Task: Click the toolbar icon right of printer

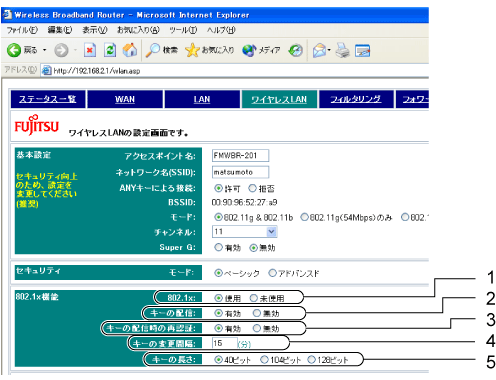Action: [x=362, y=50]
